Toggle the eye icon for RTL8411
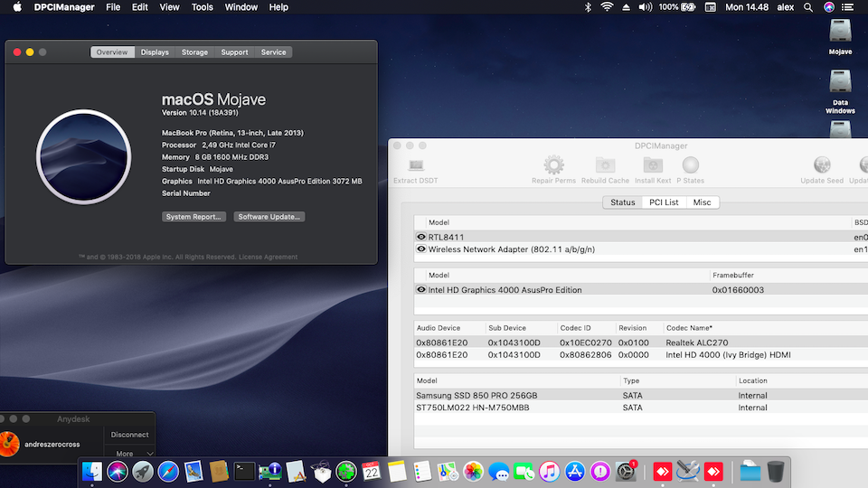Viewport: 868px width, 488px height. click(421, 237)
